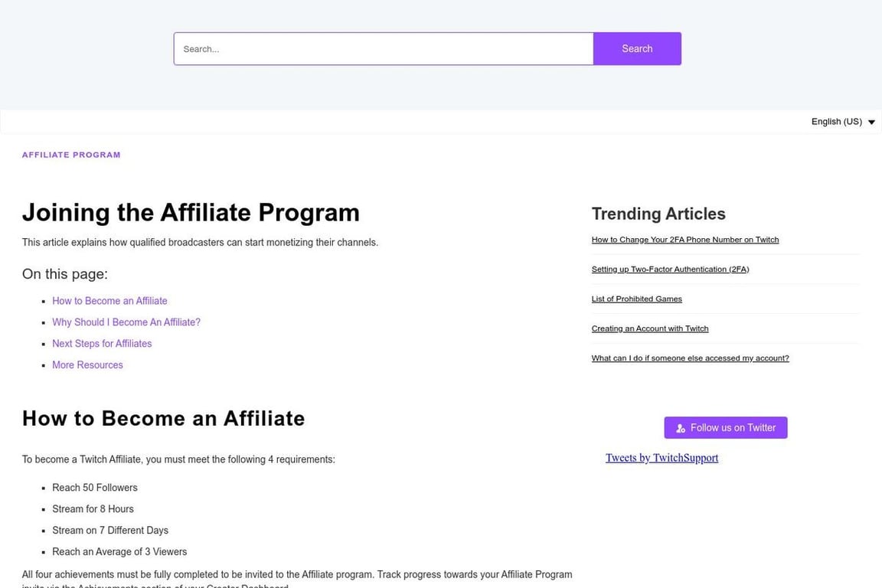Click the Follow us on Twitter button
Viewport: 882px width, 588px height.
point(726,428)
